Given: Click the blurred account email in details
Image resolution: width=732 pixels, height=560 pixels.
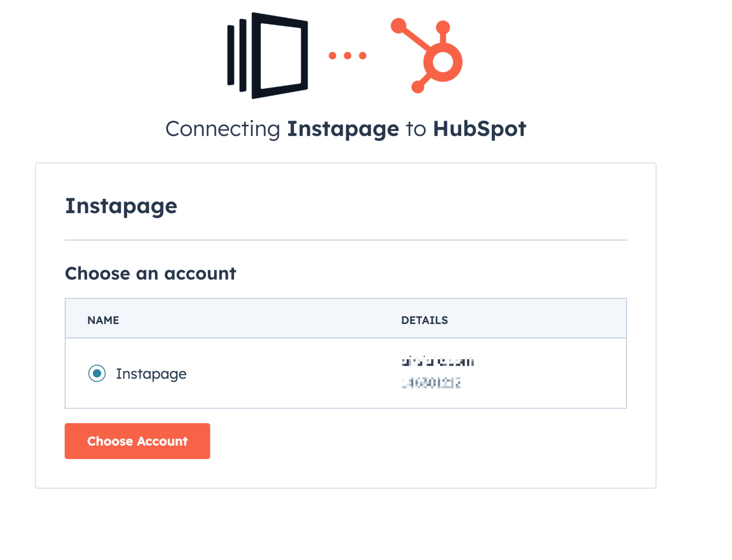Looking at the screenshot, I should point(437,361).
